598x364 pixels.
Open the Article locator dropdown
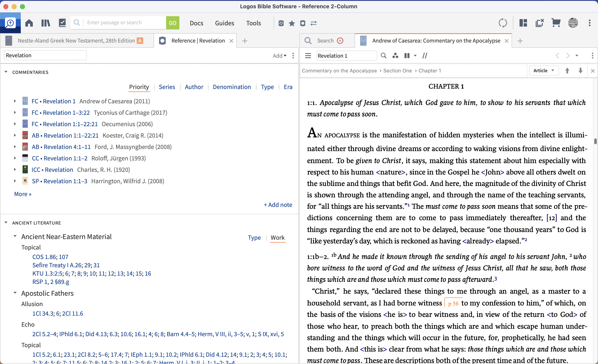click(x=543, y=71)
